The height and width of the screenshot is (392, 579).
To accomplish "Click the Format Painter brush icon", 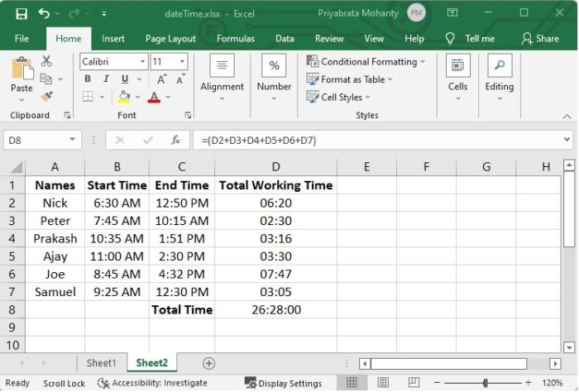I will (46, 97).
